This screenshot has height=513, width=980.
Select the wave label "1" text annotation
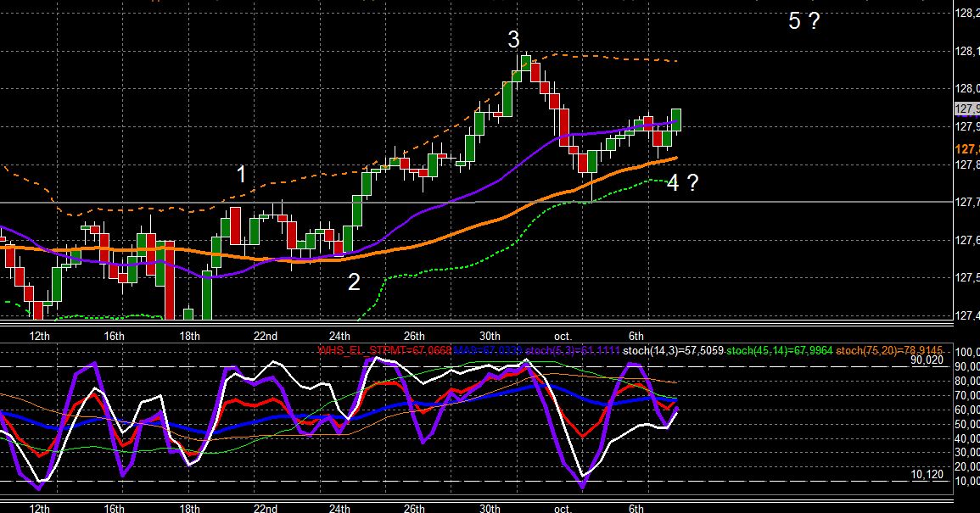pyautogui.click(x=241, y=175)
